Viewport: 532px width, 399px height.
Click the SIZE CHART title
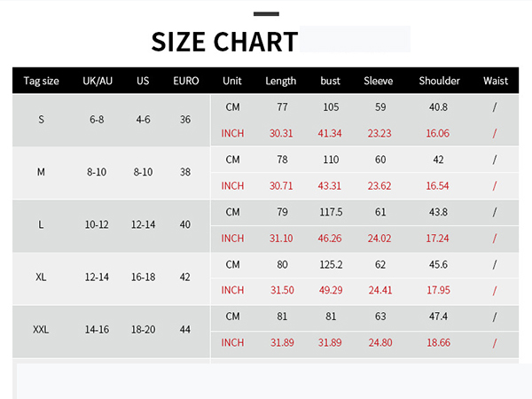[x=224, y=42]
